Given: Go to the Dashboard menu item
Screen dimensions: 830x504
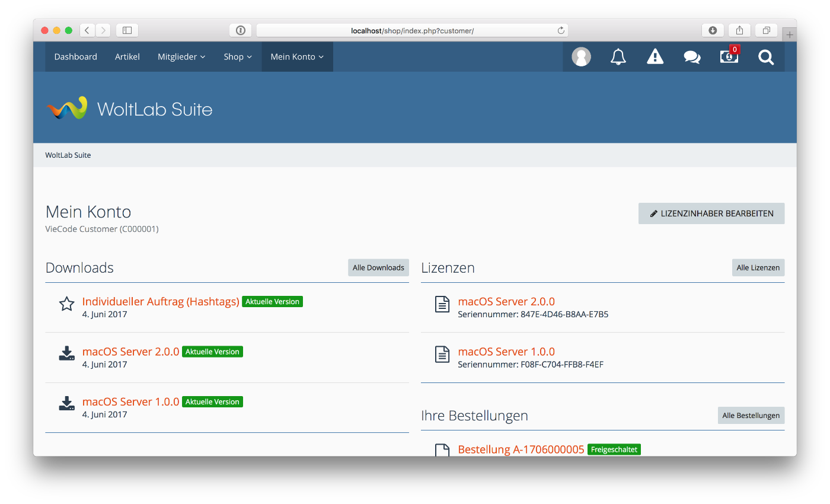Looking at the screenshot, I should pyautogui.click(x=76, y=57).
